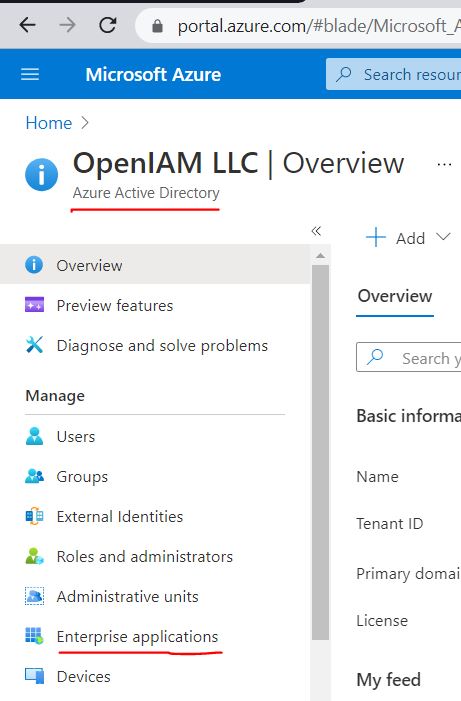Click the Overview info icon in sidebar
This screenshot has width=461, height=701.
click(x=34, y=265)
